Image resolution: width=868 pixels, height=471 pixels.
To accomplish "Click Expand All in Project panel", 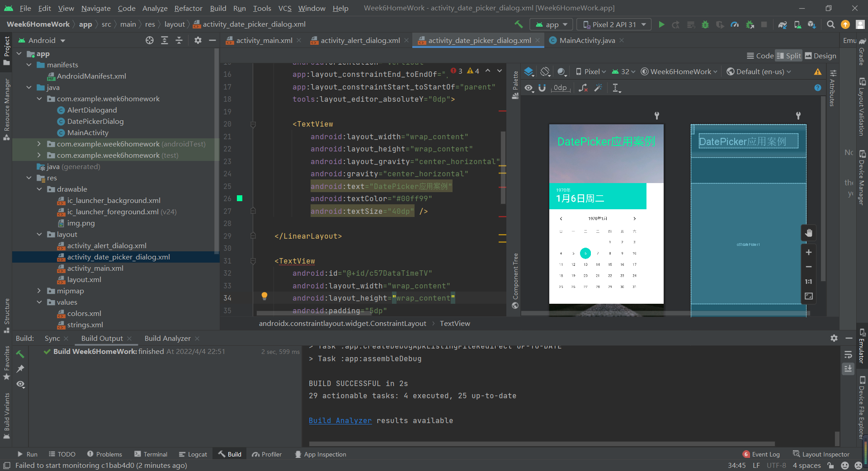I will pyautogui.click(x=165, y=40).
